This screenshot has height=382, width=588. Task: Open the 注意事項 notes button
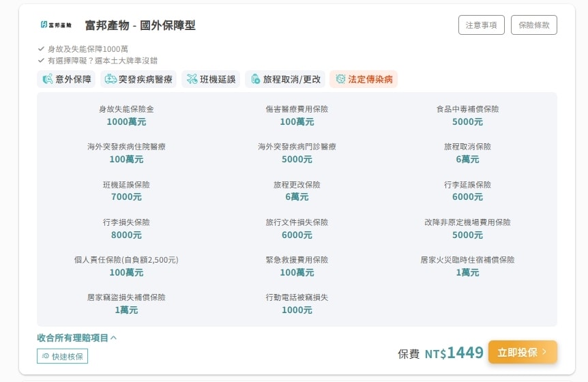coord(482,25)
